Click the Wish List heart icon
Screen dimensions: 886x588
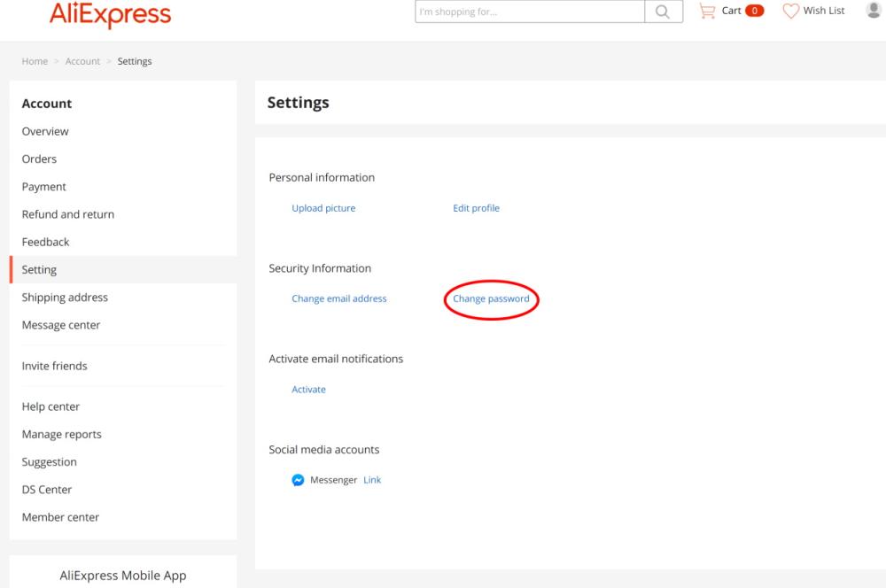pos(790,11)
